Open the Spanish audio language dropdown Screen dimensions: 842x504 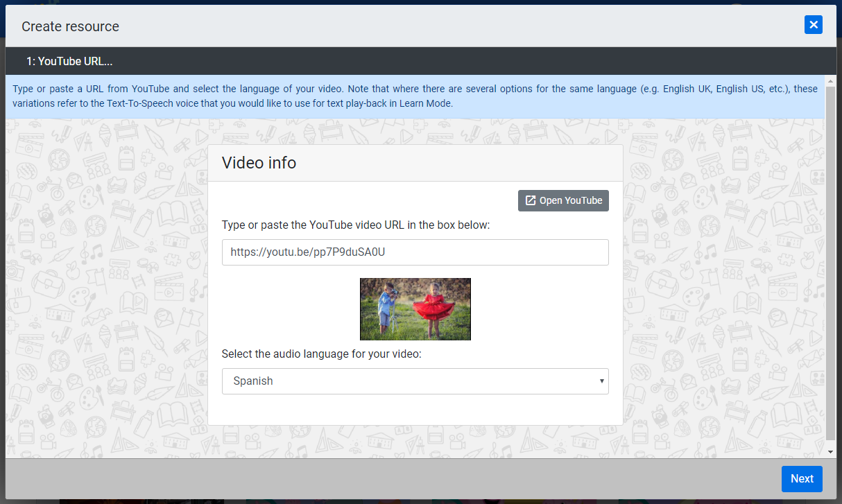click(415, 381)
